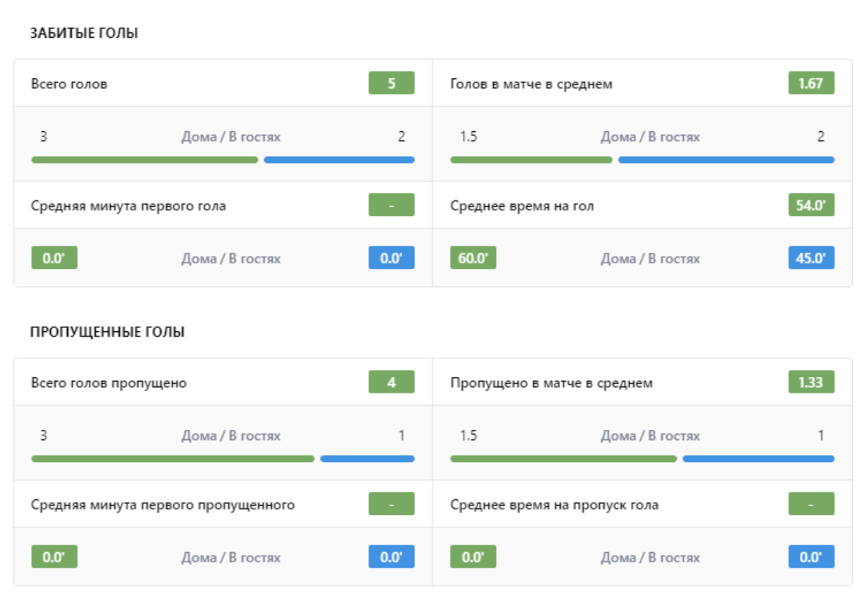The height and width of the screenshot is (616, 868).
Task: Click the total goals conceded badge showing 4
Action: click(x=391, y=382)
